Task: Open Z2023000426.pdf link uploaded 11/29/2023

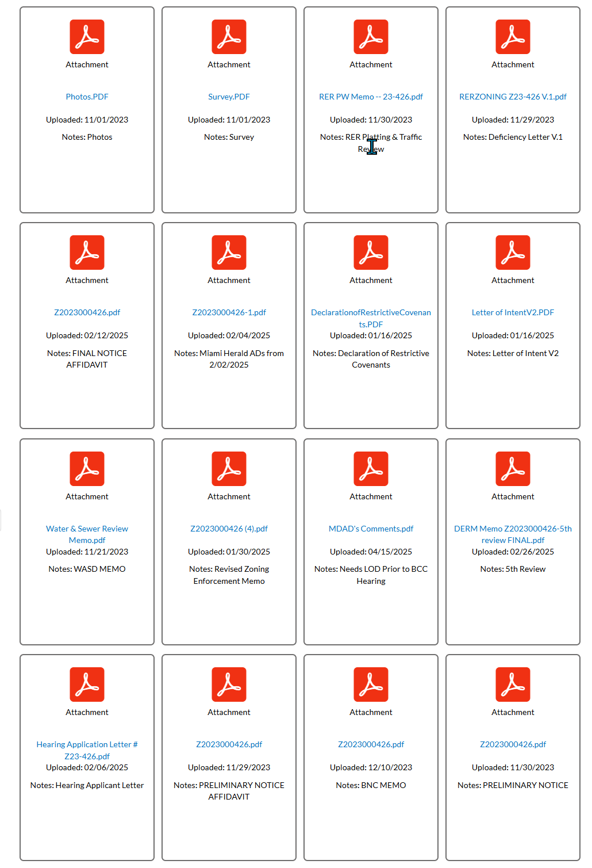Action: pyautogui.click(x=229, y=744)
